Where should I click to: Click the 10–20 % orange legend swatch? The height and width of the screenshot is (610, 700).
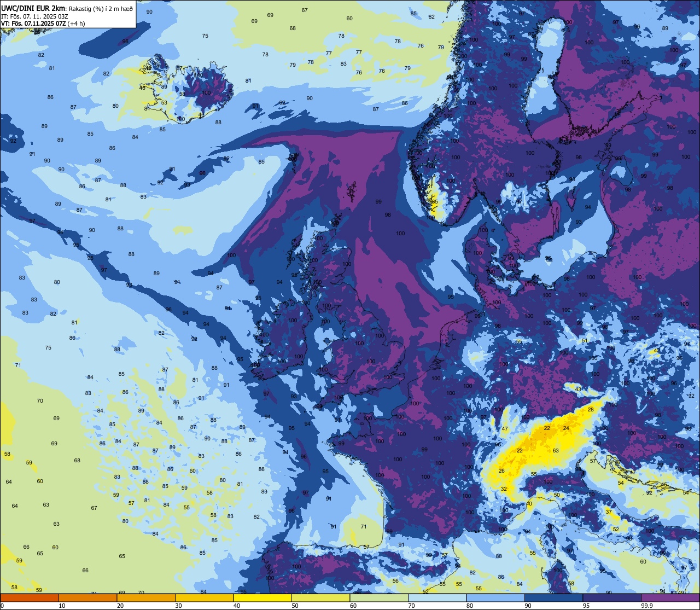coord(87,598)
